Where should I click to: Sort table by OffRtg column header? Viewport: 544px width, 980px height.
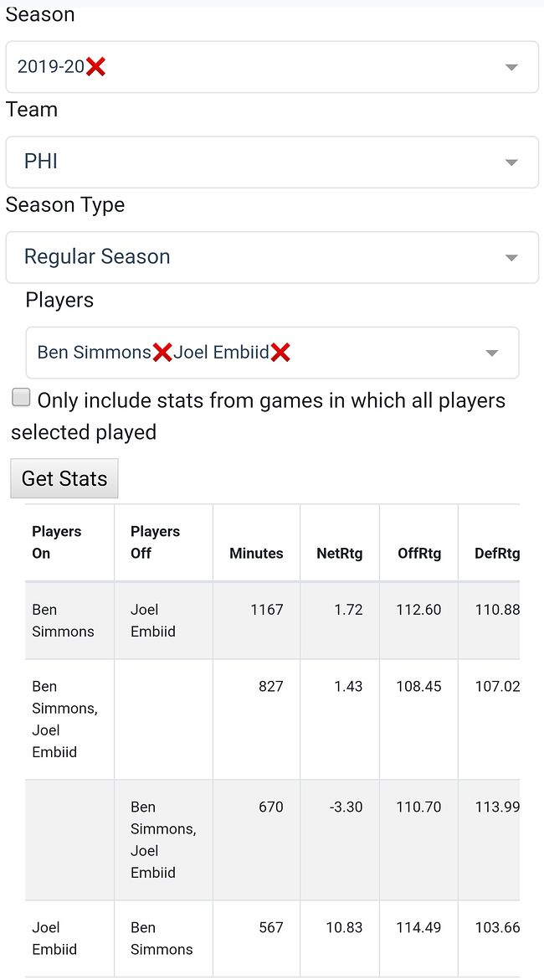[x=418, y=553]
